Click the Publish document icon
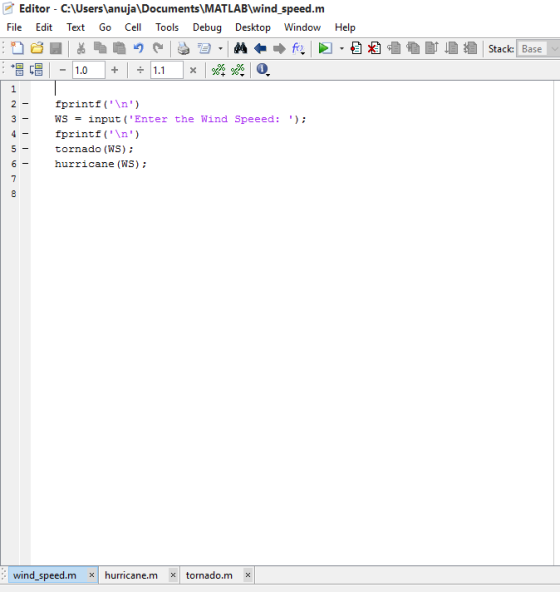This screenshot has width=560, height=592. point(204,48)
